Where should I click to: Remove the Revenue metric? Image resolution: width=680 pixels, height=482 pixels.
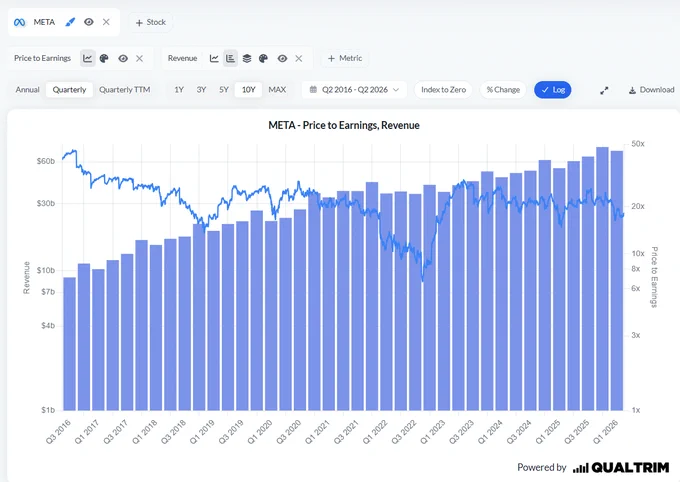tap(298, 58)
